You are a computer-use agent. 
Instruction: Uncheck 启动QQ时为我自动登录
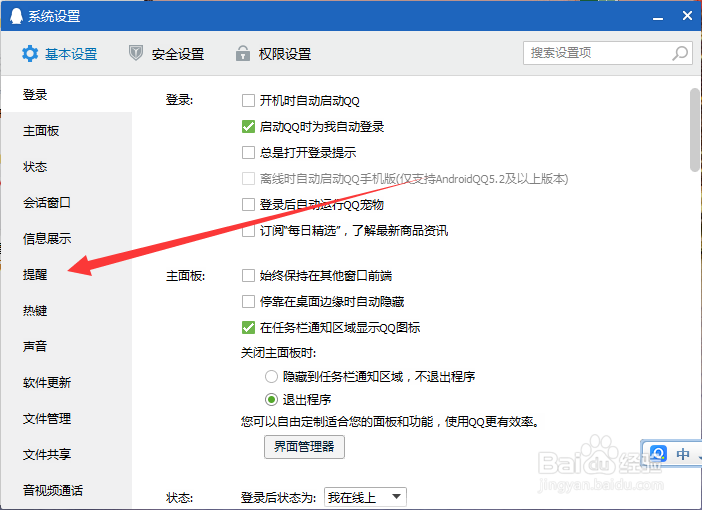click(x=248, y=127)
